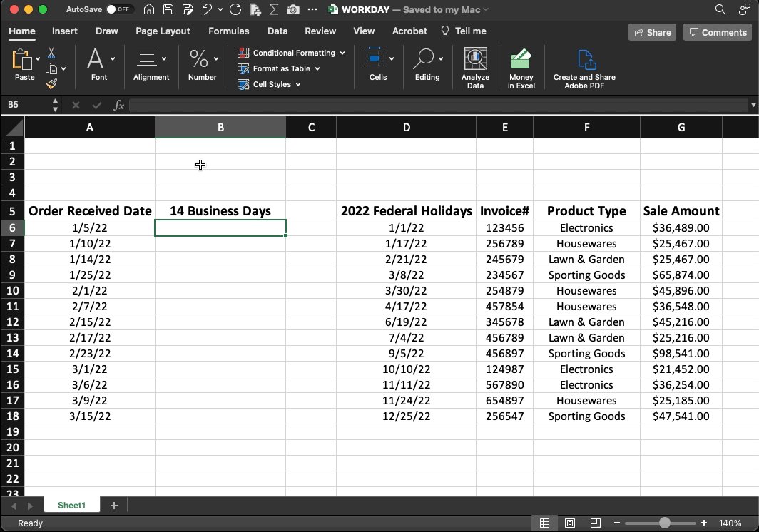Click the Analyze Data icon
759x532 pixels.
(475, 59)
